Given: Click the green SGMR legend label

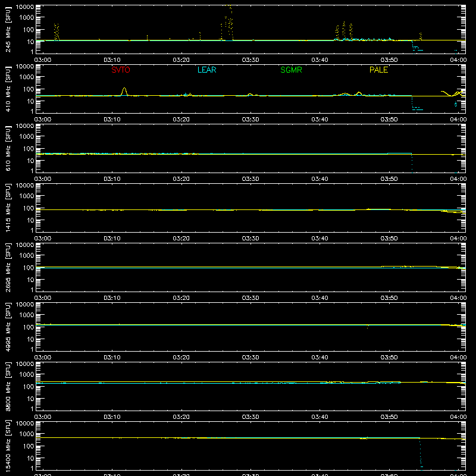Looking at the screenshot, I should 291,70.
